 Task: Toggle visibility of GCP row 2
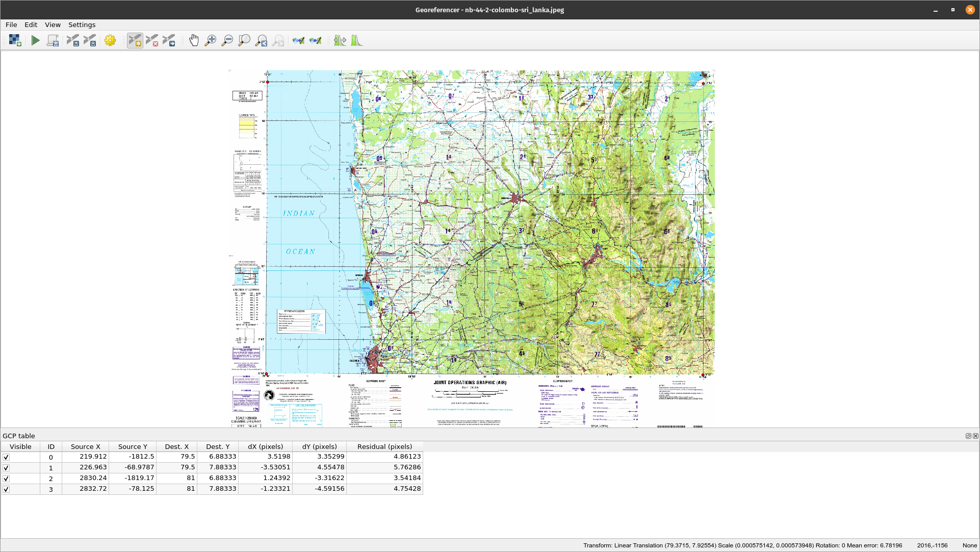coord(6,479)
